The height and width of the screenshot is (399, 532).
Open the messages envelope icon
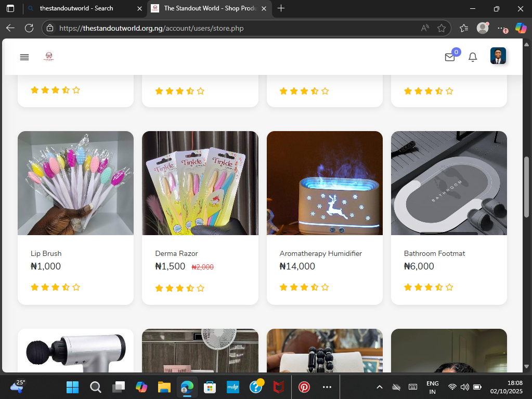pos(450,57)
